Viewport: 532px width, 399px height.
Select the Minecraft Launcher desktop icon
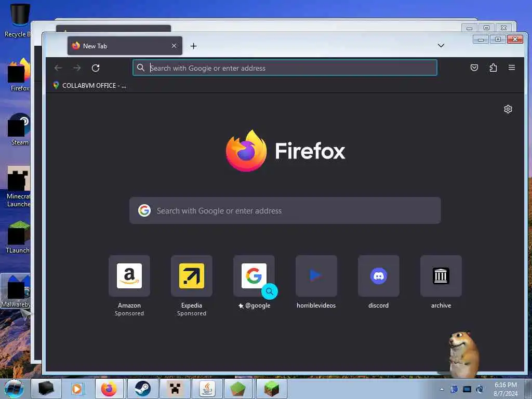(18, 187)
